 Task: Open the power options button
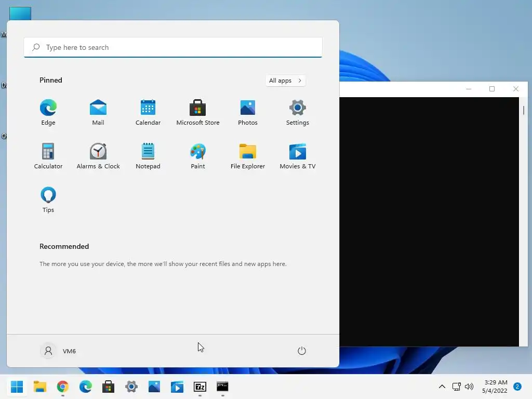(x=302, y=351)
